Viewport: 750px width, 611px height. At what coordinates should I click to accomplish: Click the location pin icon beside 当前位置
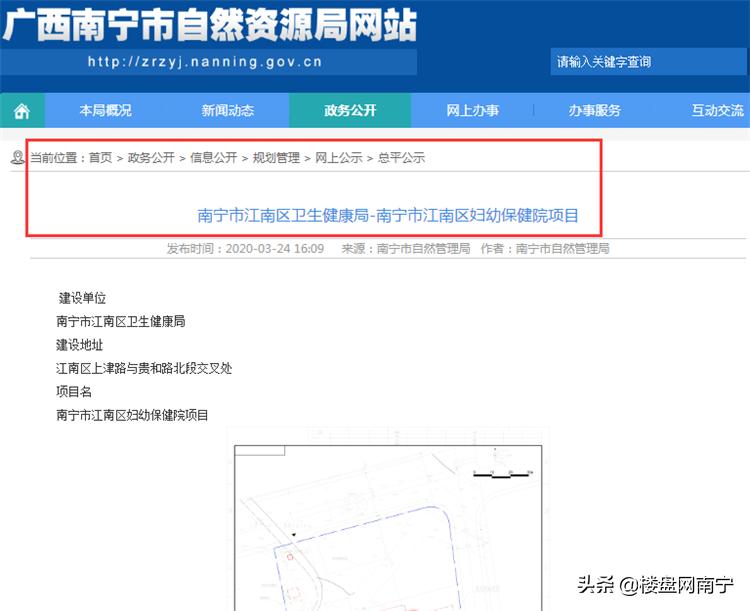pyautogui.click(x=18, y=157)
